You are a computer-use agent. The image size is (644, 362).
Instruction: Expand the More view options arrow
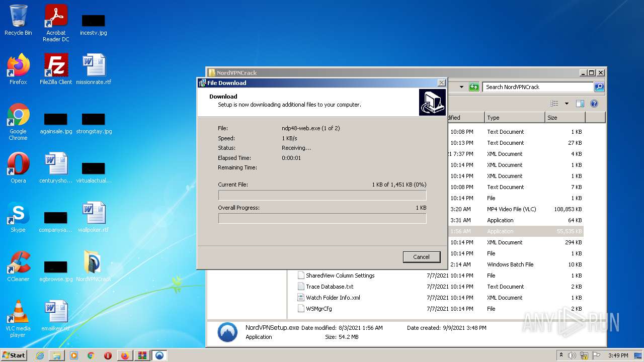(x=567, y=104)
